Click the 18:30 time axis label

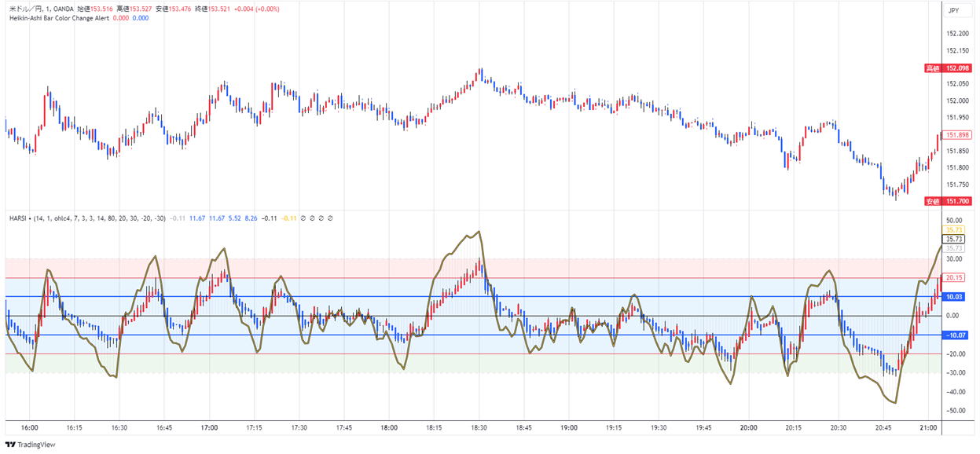point(479,428)
